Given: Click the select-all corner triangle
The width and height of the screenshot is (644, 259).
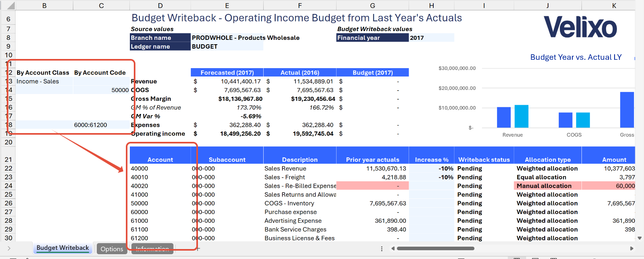Looking at the screenshot, I should (10, 6).
